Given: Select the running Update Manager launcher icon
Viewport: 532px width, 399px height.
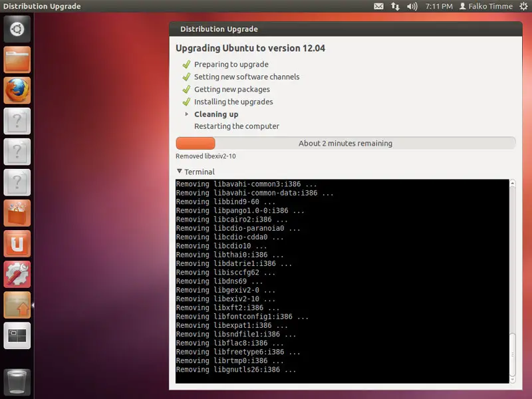Looking at the screenshot, I should [17, 305].
